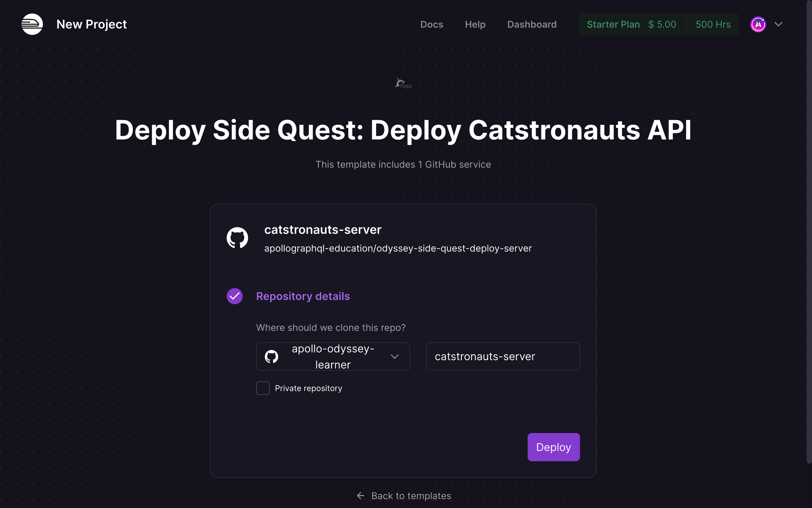Click the hapi template icon

pyautogui.click(x=403, y=83)
